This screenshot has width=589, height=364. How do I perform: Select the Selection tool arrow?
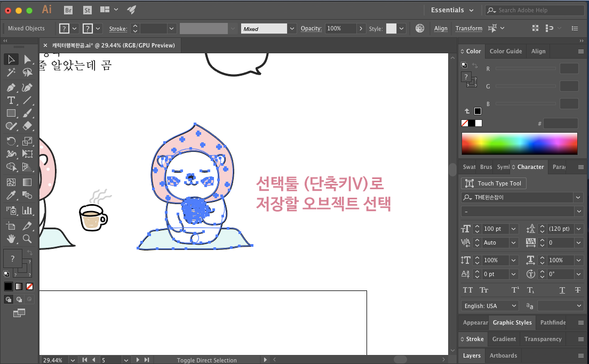coord(11,59)
